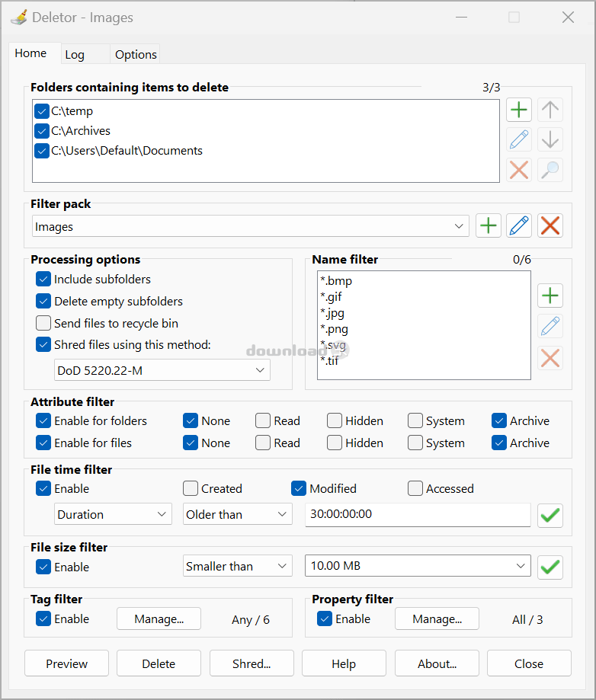596x700 pixels.
Task: Browse folder with the magnifying glass icon
Action: [550, 170]
